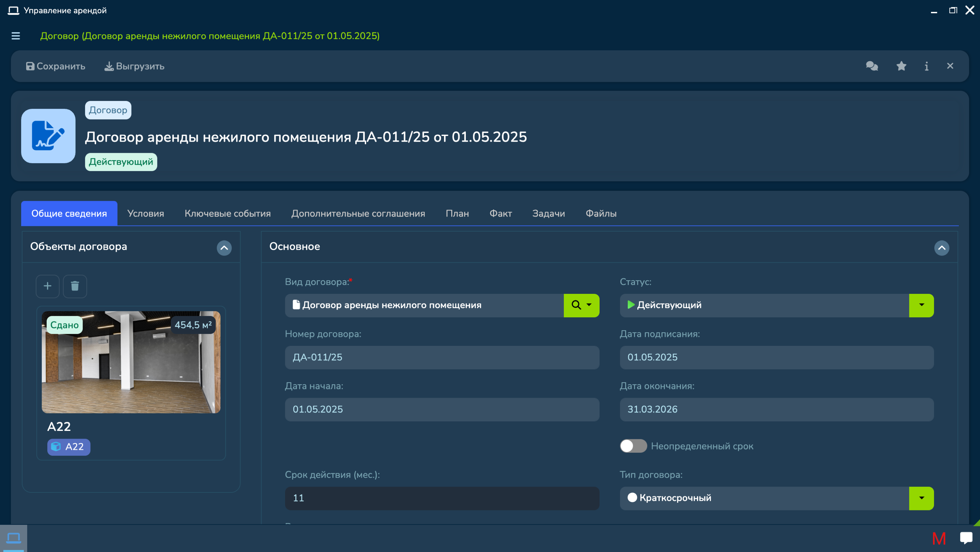This screenshot has width=980, height=552.
Task: Add a new contract object with the plus icon
Action: click(x=47, y=286)
